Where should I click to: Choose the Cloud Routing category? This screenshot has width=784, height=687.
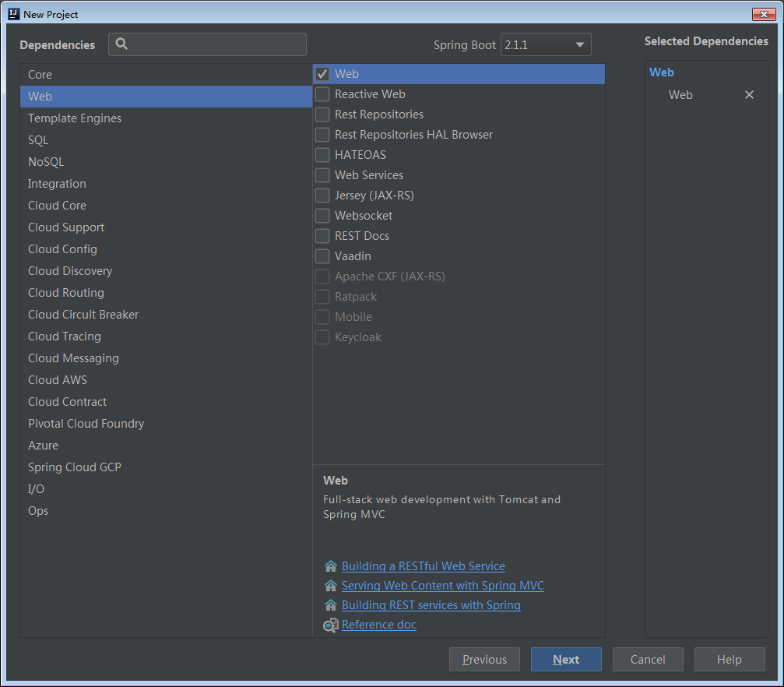coord(166,293)
